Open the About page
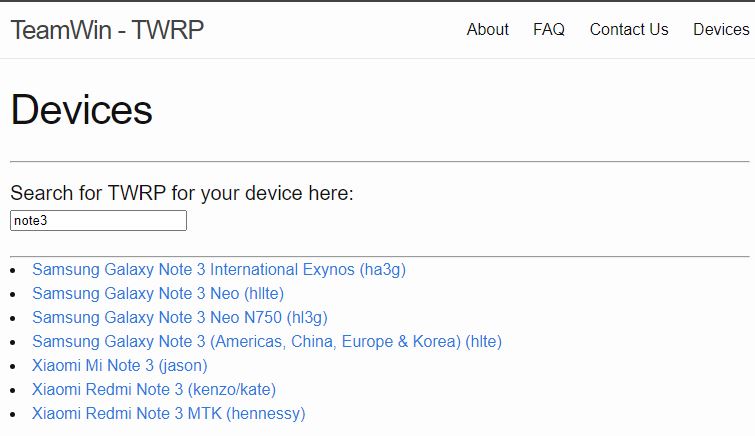The image size is (755, 436). pos(487,29)
